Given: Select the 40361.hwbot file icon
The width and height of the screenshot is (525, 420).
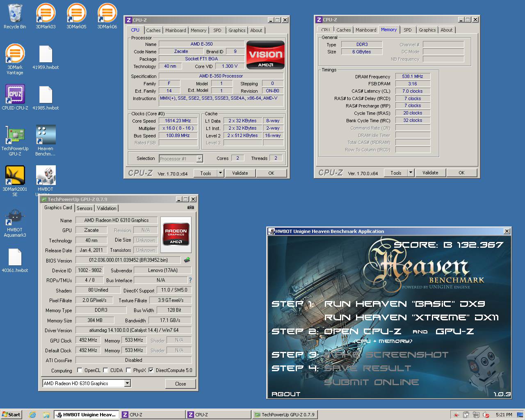Looking at the screenshot, I should point(15,260).
